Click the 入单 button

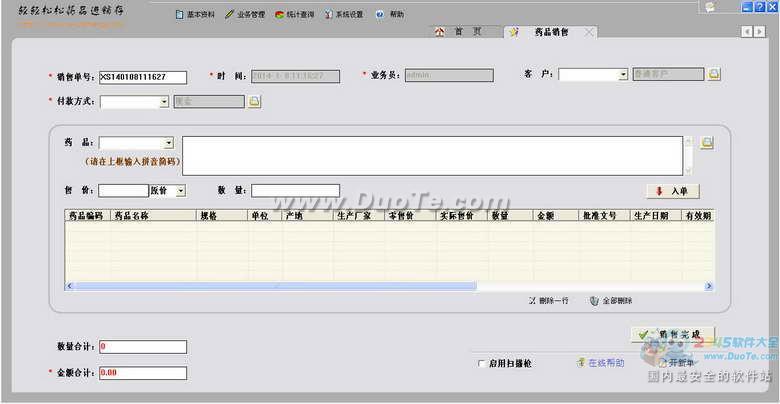[x=673, y=191]
